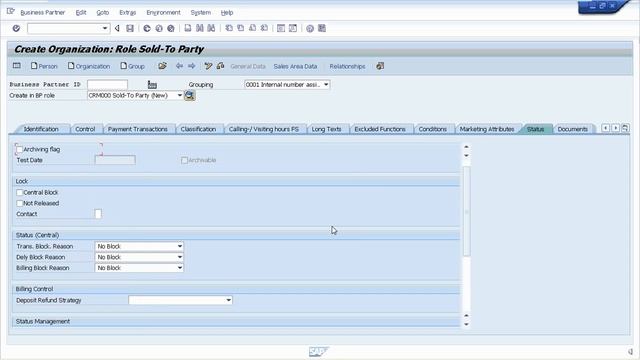The width and height of the screenshot is (640, 360).
Task: Toggle the Not Released checkbox
Action: [x=19, y=203]
